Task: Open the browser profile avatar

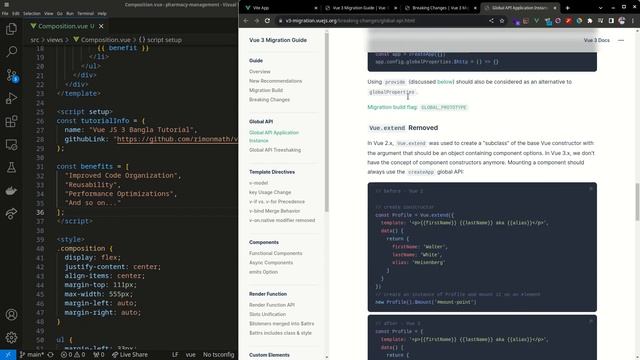Action: pyautogui.click(x=622, y=20)
